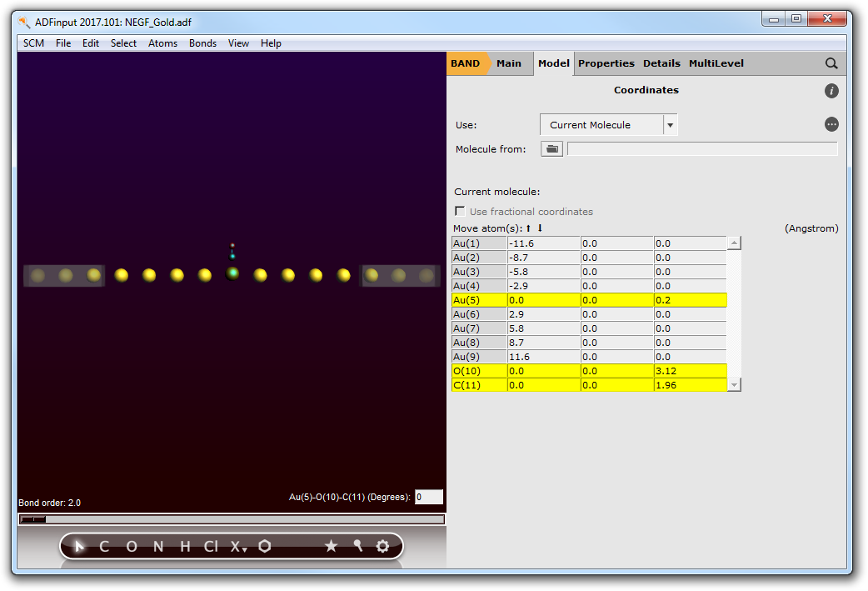Open the Help menu

272,43
